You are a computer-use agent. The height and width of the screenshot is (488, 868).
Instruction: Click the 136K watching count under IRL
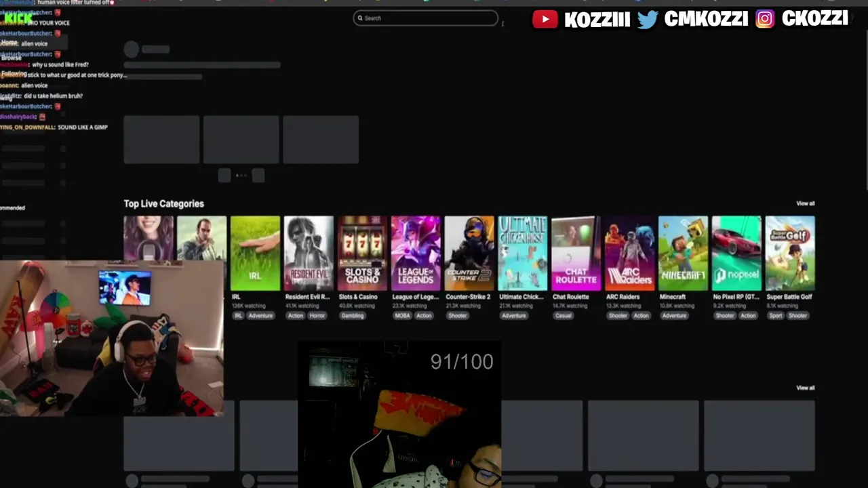click(x=249, y=306)
